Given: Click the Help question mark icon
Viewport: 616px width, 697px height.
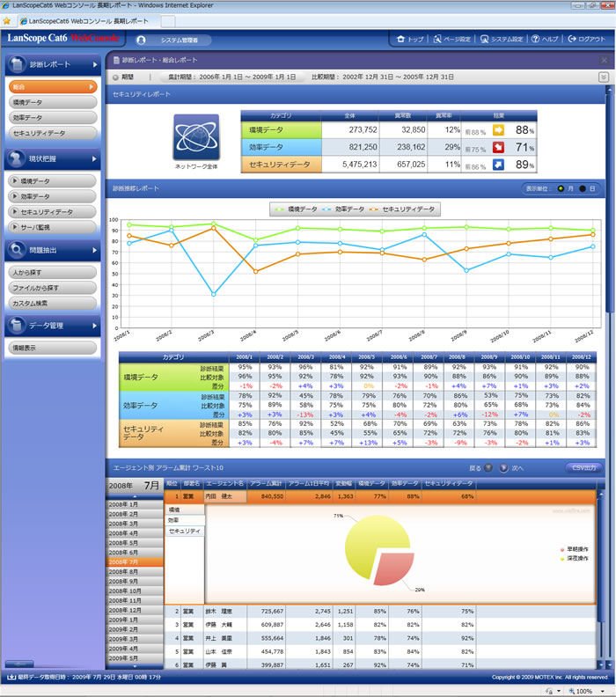Looking at the screenshot, I should click(536, 39).
